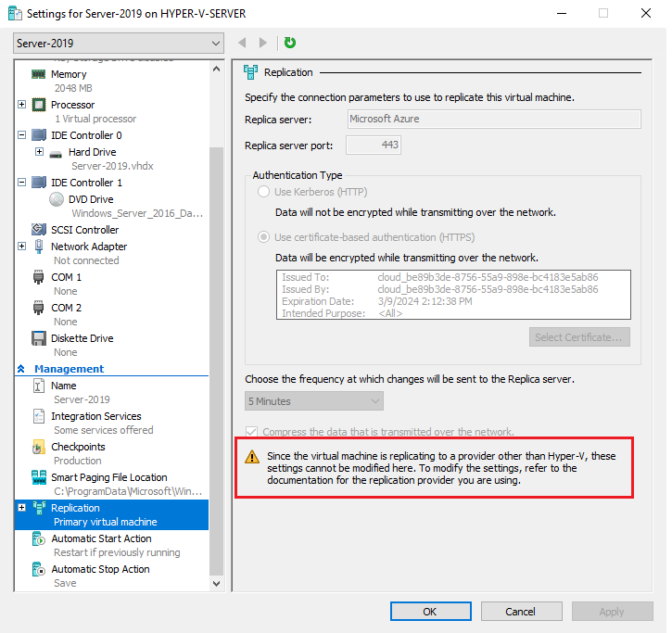Select certificate-based authentication (HTTPS) radio button

(x=263, y=237)
